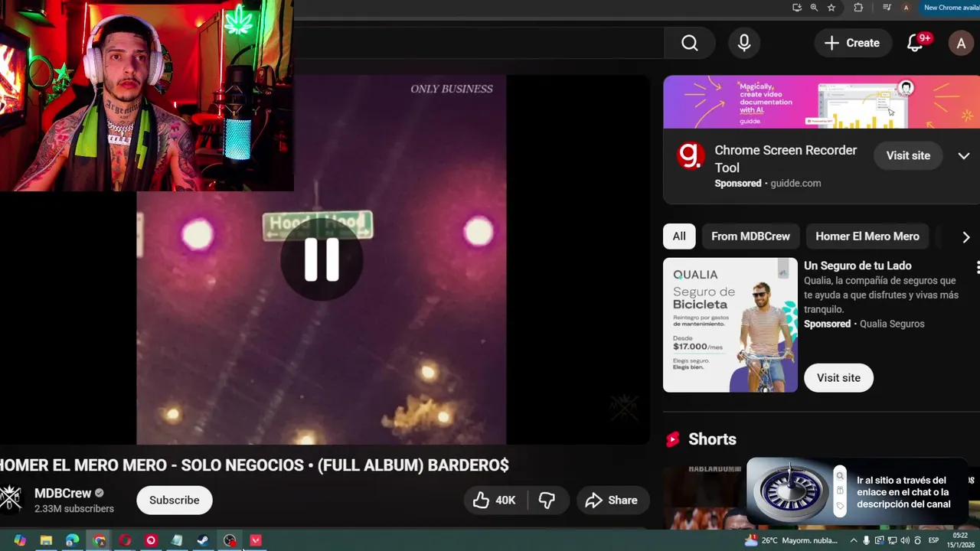Screen dimensions: 980x551
Task: Click the guidde red logo icon
Action: tap(691, 156)
